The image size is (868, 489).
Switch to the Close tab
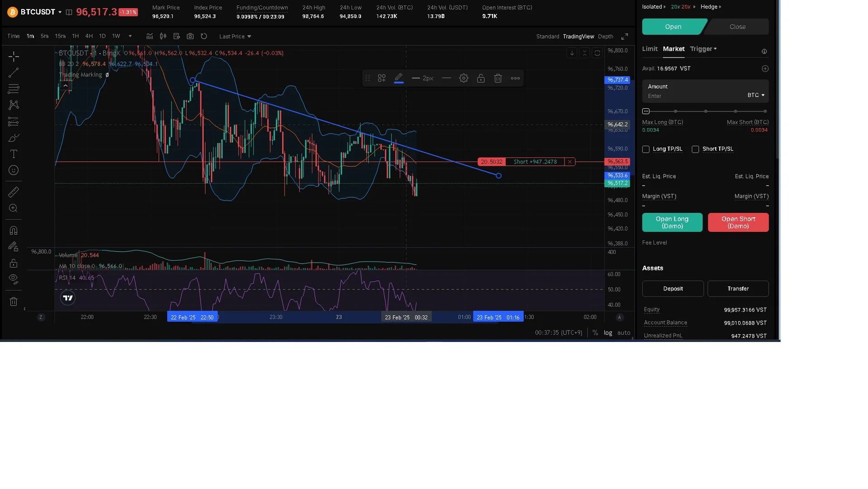(737, 27)
